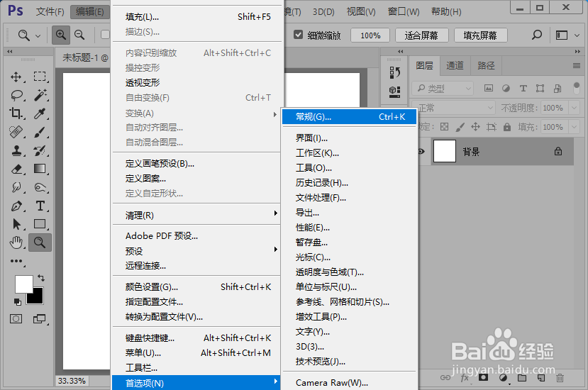Viewport: 588px width, 390px height.
Task: Click the 填充屏幕 button
Action: point(480,35)
